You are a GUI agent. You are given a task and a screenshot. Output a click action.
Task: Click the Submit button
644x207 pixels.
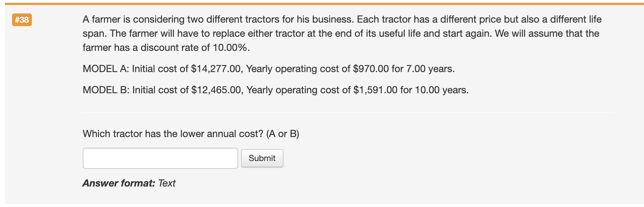pos(262,158)
